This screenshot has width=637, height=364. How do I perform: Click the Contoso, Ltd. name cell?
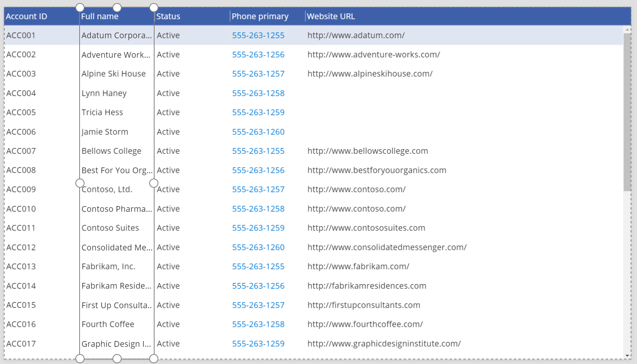pos(107,189)
